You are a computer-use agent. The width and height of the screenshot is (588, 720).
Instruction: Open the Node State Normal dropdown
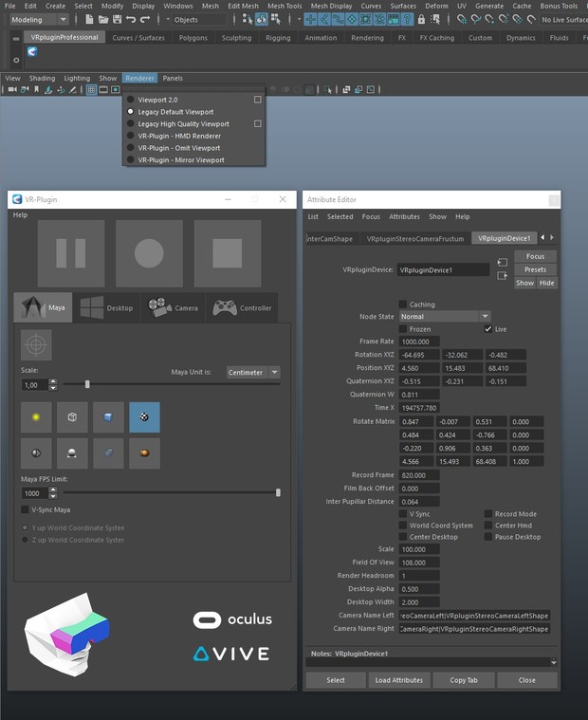pyautogui.click(x=445, y=317)
